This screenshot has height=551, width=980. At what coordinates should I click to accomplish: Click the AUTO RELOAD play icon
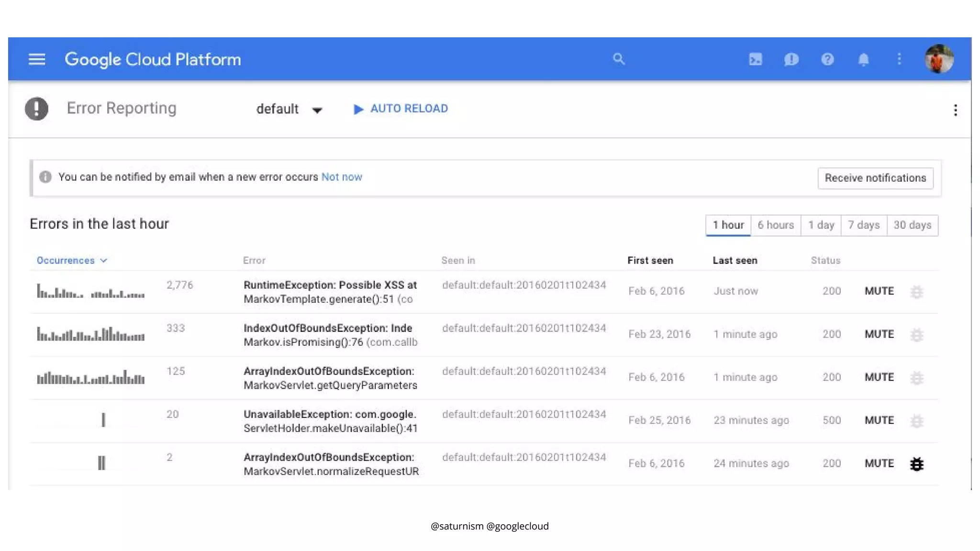coord(358,109)
